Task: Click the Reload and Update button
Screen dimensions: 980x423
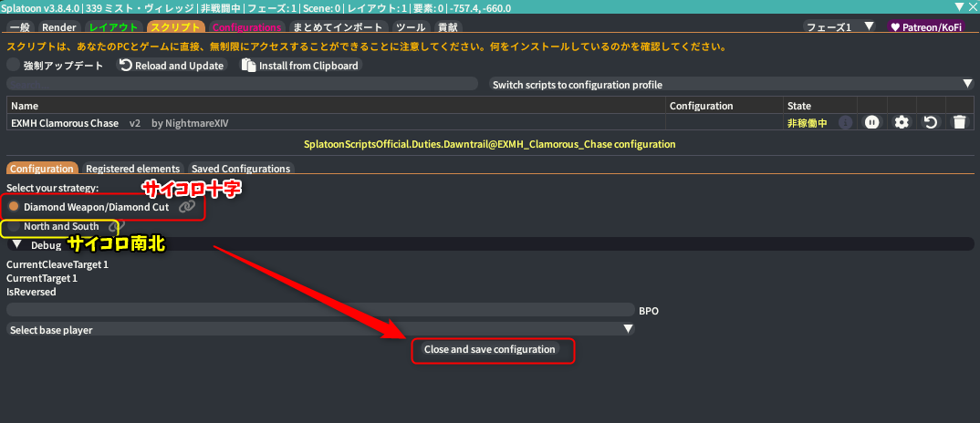Action: (x=171, y=66)
